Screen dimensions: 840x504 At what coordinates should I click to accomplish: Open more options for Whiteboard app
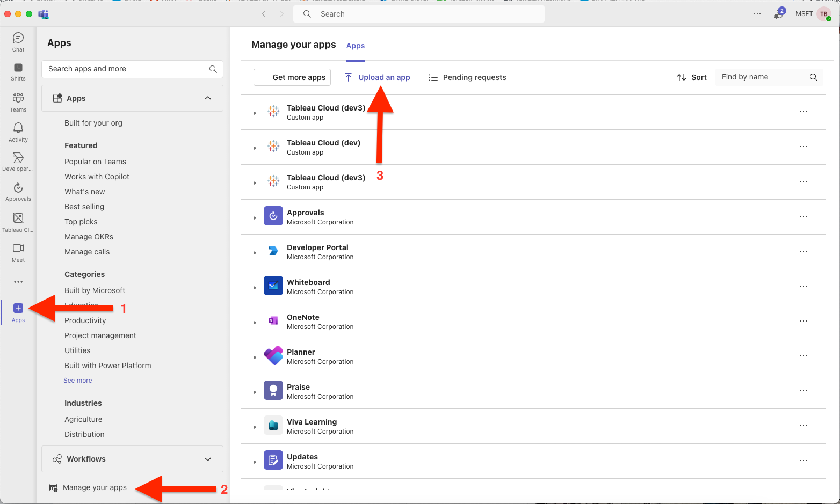tap(803, 286)
